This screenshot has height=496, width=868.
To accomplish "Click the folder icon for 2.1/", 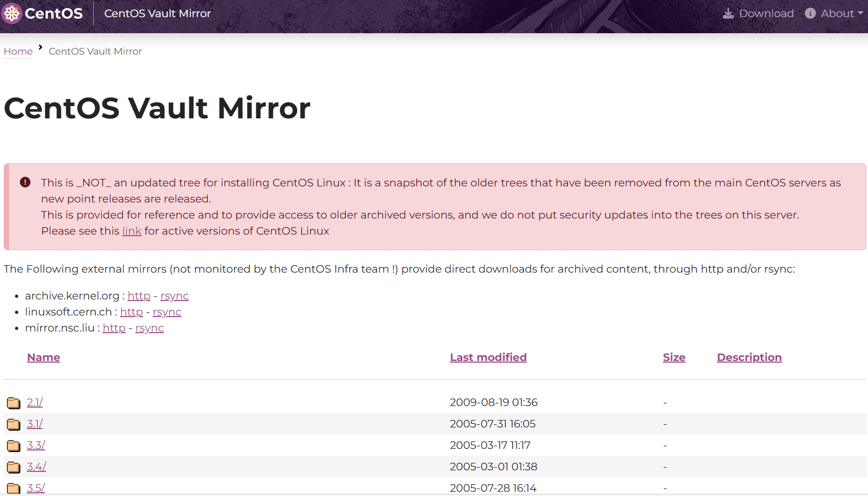I will [13, 403].
